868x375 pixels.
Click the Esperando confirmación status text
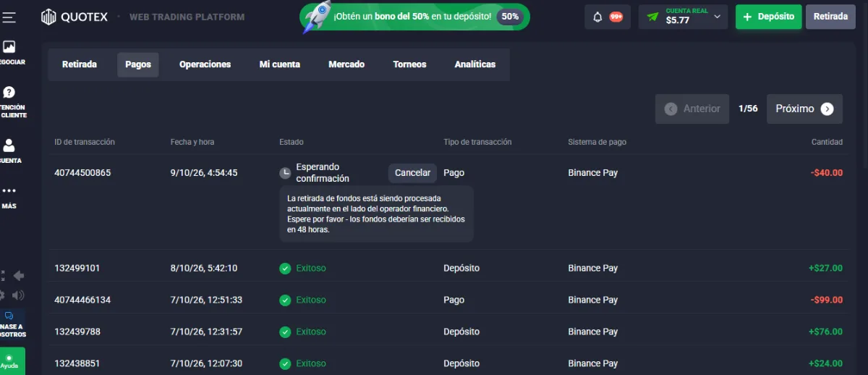pos(323,173)
